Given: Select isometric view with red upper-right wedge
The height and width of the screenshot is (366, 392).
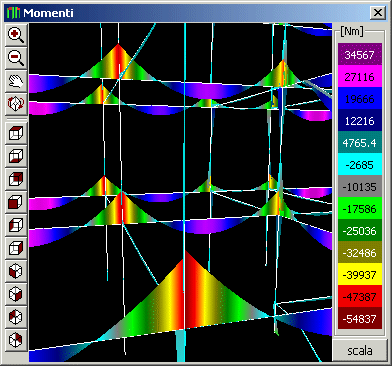Looking at the screenshot, I should 16,340.
